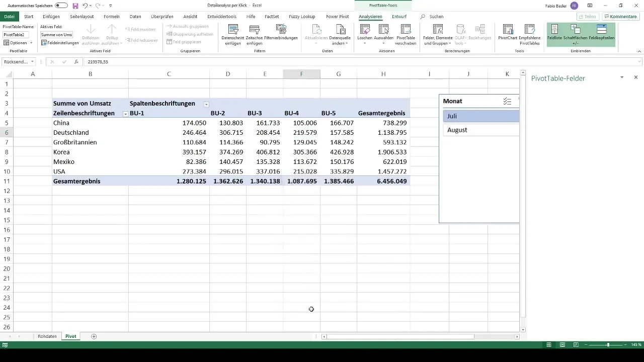This screenshot has height=362, width=644.
Task: Select the Gesamtergebnis total cell 6.456.049
Action: pos(383,181)
